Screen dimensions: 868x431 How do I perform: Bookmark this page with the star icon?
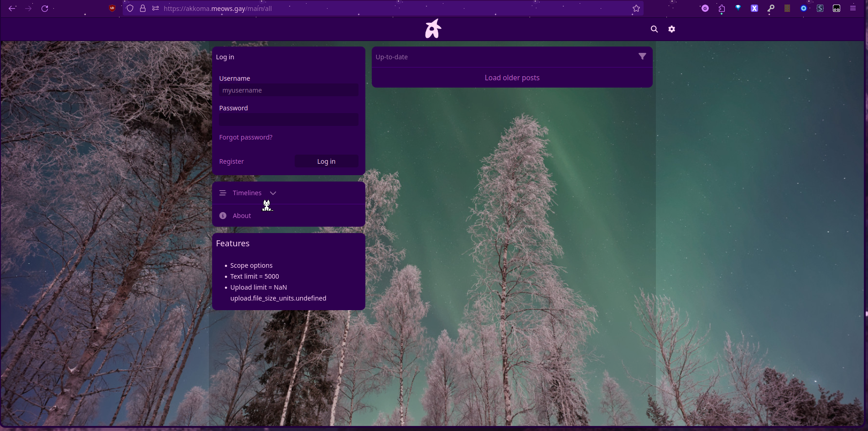point(636,8)
